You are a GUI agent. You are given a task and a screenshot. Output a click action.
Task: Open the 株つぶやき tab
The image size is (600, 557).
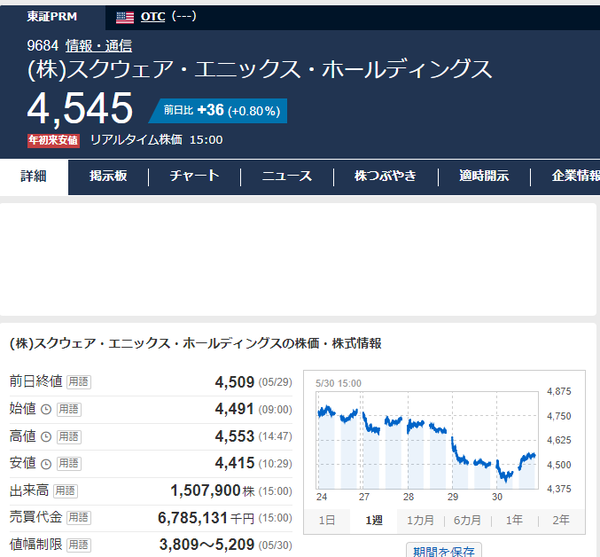coord(385,176)
